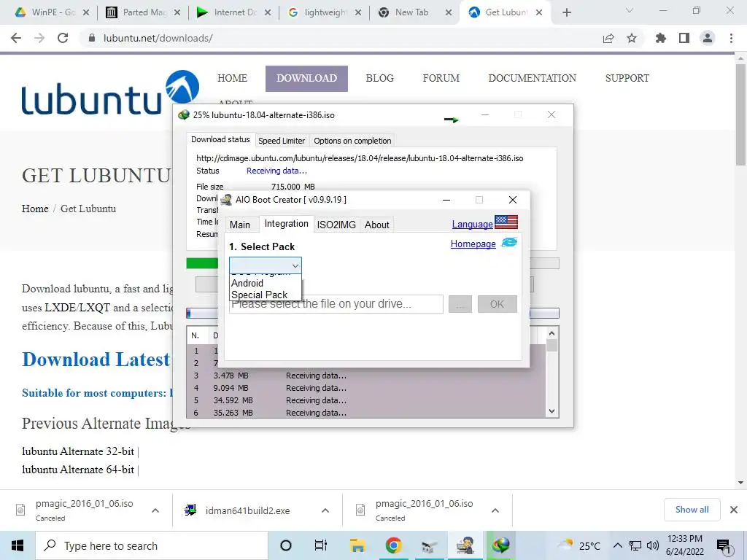
Task: Open the BLOG menu item
Action: coord(379,78)
